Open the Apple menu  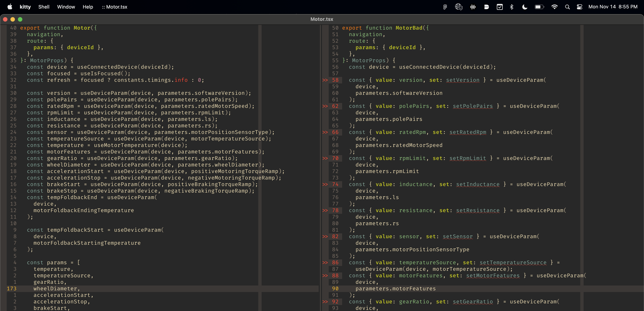[10, 7]
